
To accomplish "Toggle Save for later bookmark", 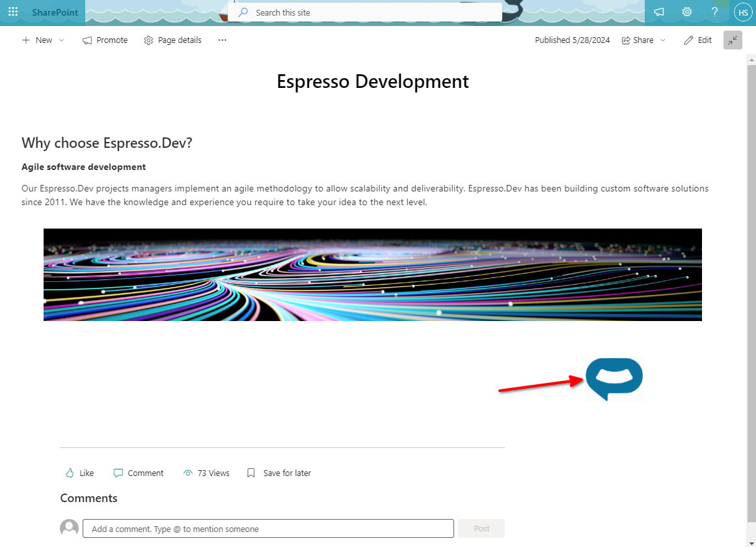I will pyautogui.click(x=278, y=473).
